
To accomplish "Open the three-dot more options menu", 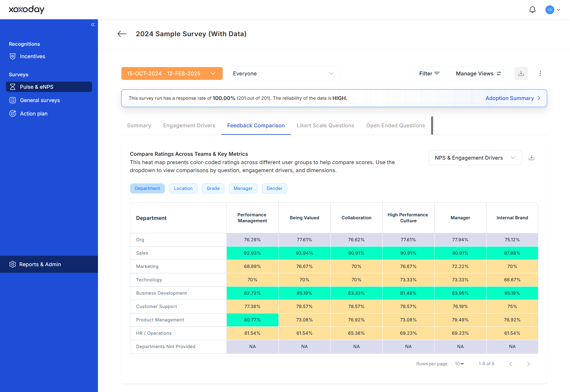I will pyautogui.click(x=540, y=73).
